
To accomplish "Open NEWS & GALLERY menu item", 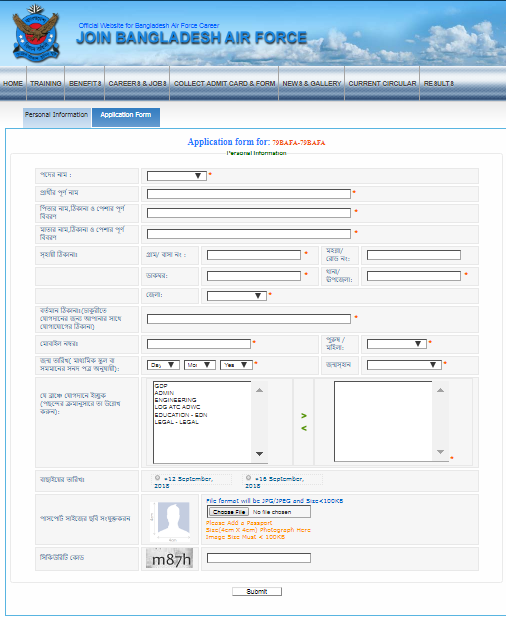I will point(312,83).
